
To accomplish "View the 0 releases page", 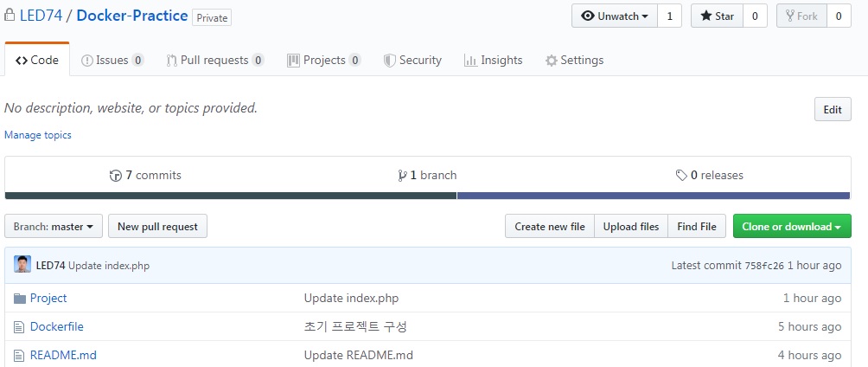I will (x=710, y=175).
